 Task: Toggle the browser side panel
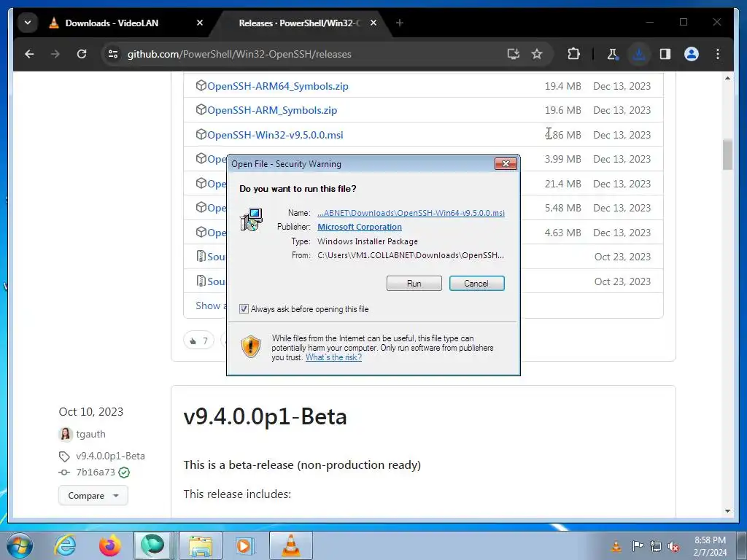[665, 54]
